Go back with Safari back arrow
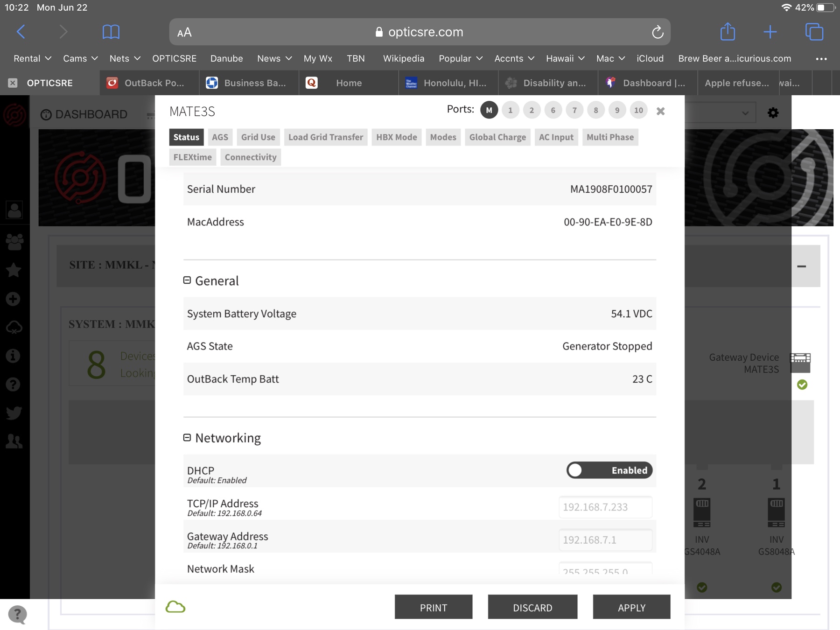 click(21, 32)
